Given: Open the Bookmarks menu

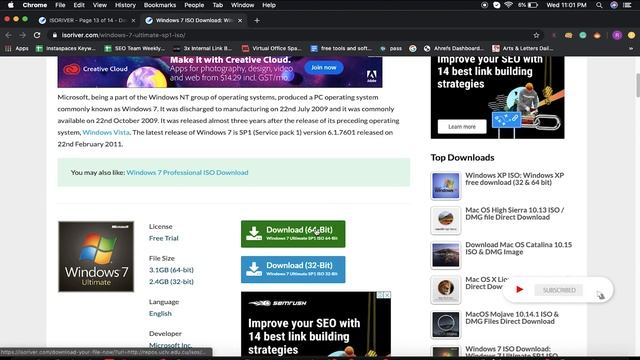Looking at the screenshot, I should coord(160,5).
